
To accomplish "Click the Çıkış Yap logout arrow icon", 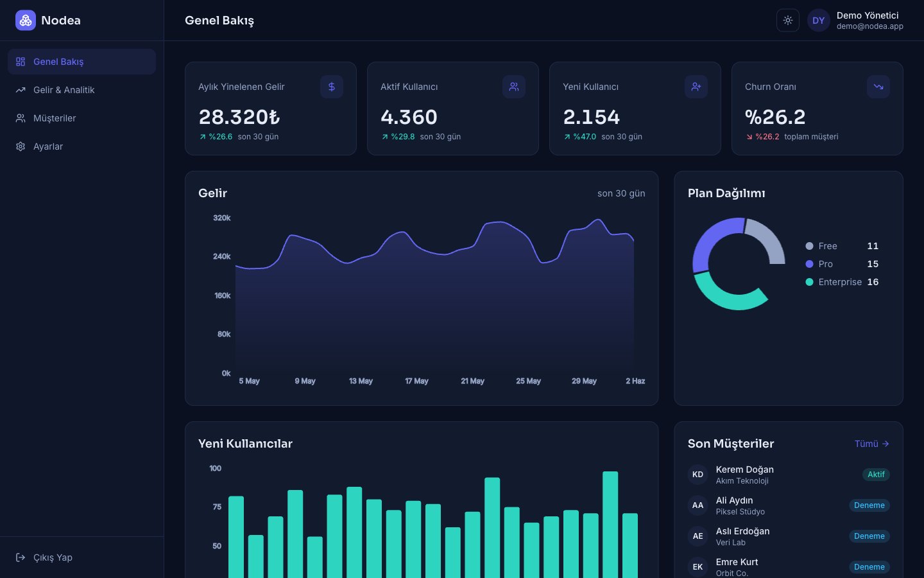I will coord(21,557).
